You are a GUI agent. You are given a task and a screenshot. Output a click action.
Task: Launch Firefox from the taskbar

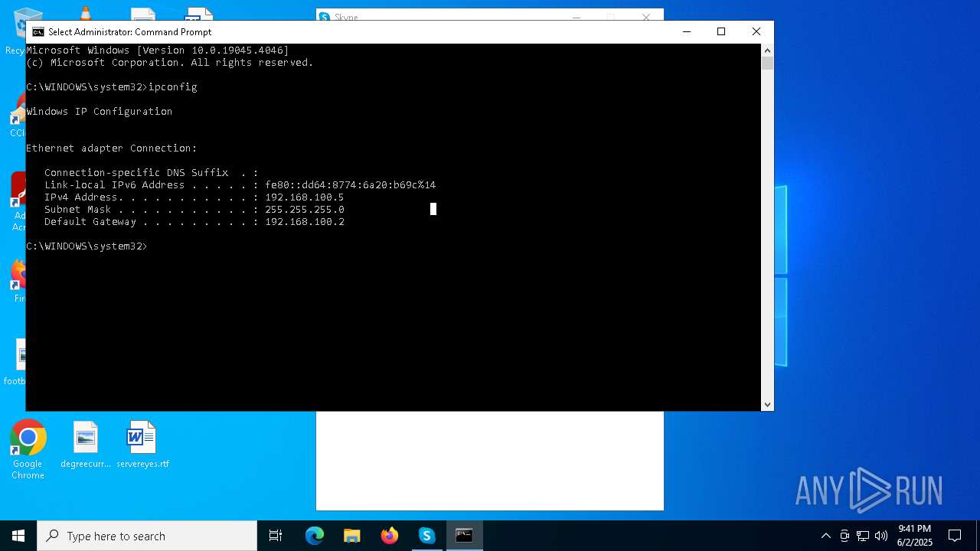pyautogui.click(x=390, y=536)
